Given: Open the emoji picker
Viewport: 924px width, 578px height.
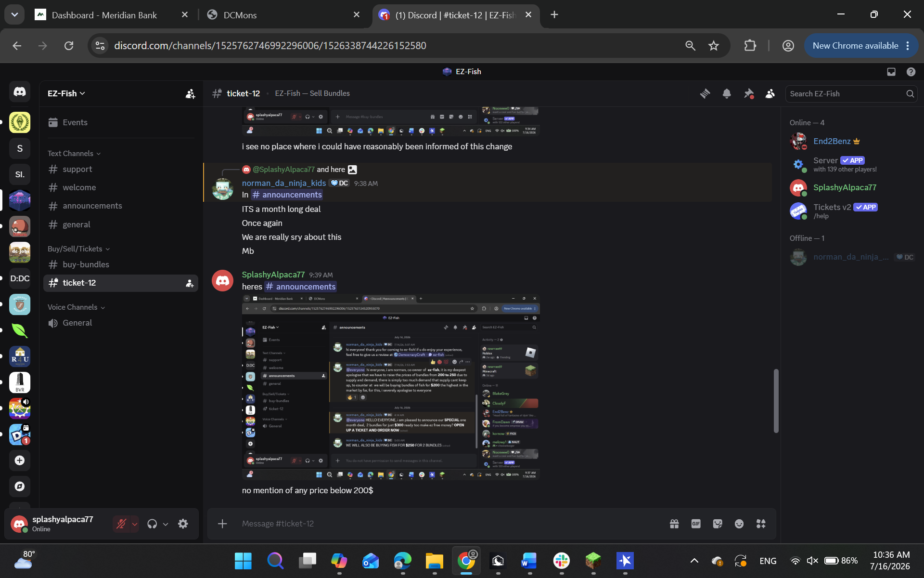Looking at the screenshot, I should (x=739, y=524).
